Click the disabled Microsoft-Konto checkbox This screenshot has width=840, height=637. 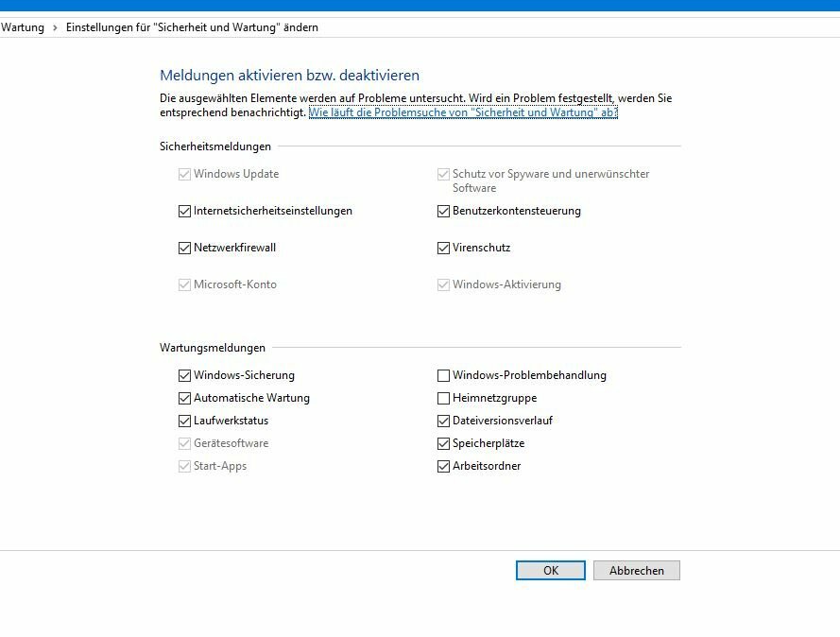(x=184, y=284)
